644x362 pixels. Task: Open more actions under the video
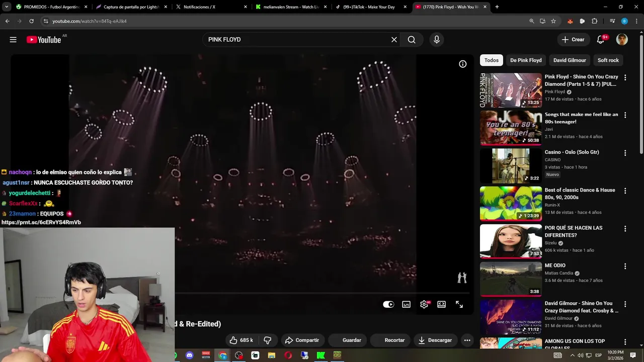[x=467, y=340]
